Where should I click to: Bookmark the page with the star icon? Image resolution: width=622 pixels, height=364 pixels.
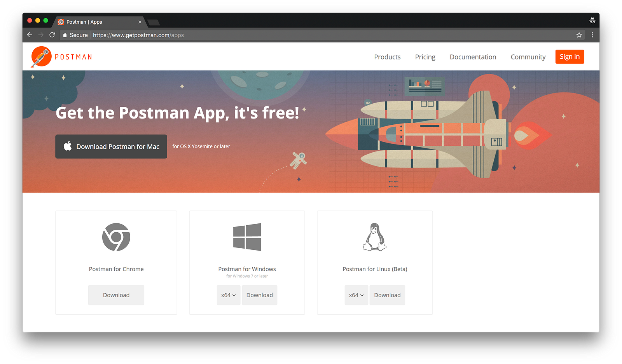click(x=579, y=35)
